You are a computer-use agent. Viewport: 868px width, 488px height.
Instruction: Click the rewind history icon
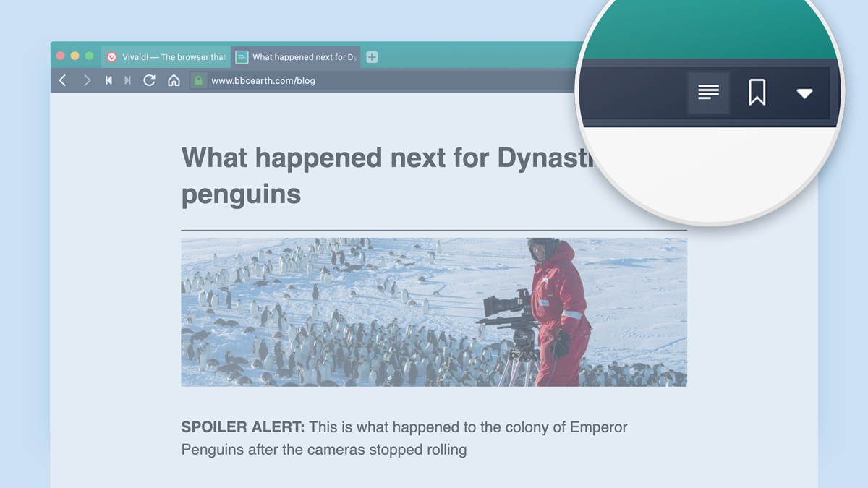pos(109,80)
